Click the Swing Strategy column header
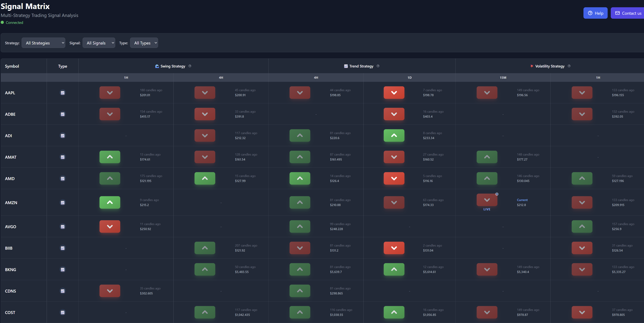644x323 pixels. [173, 66]
